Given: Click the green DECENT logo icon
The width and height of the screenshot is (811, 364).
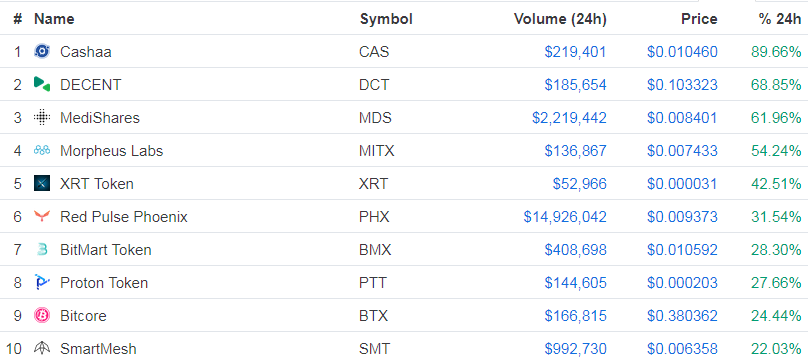Looking at the screenshot, I should (42, 84).
